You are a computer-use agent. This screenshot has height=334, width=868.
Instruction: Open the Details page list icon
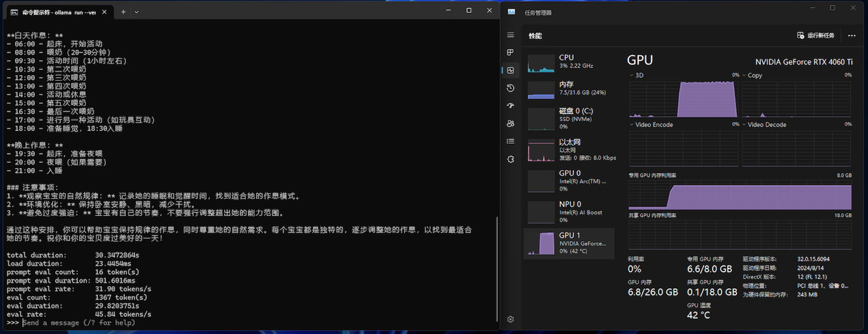click(510, 141)
